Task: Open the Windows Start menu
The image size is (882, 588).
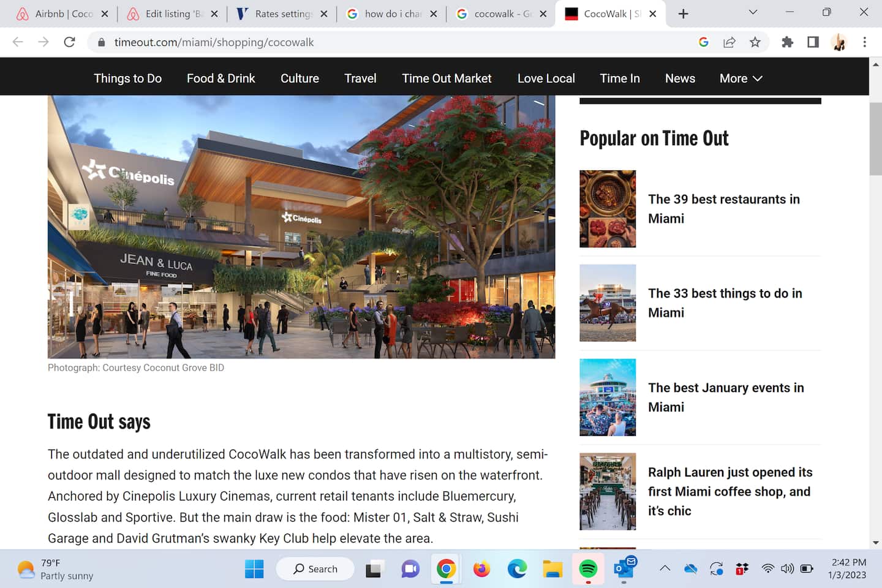Action: coord(254,569)
